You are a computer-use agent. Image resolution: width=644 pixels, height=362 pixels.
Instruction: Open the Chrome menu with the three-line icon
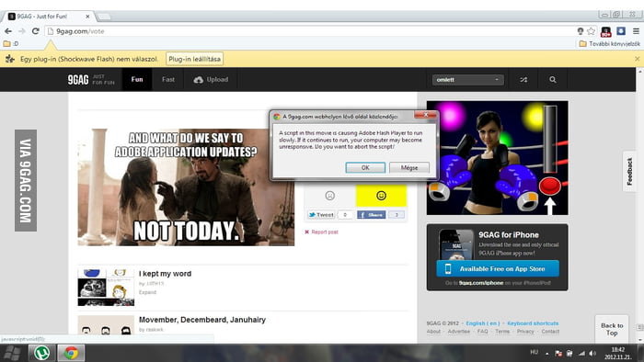click(636, 31)
